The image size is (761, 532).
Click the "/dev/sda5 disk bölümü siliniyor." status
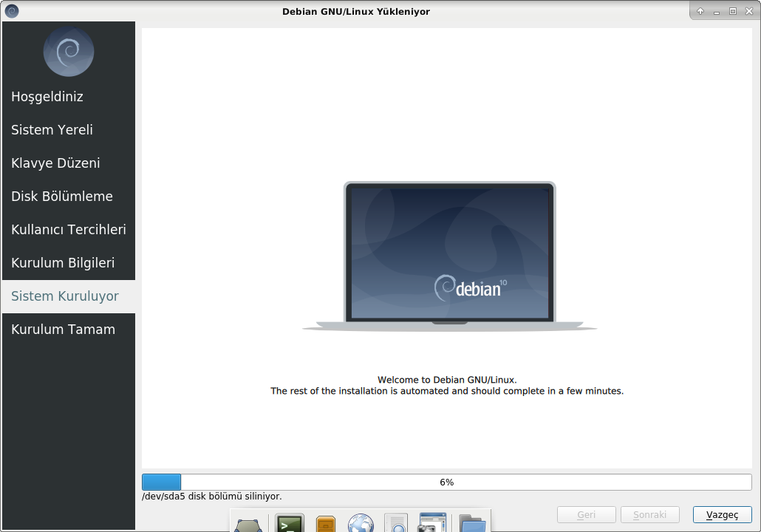point(211,497)
